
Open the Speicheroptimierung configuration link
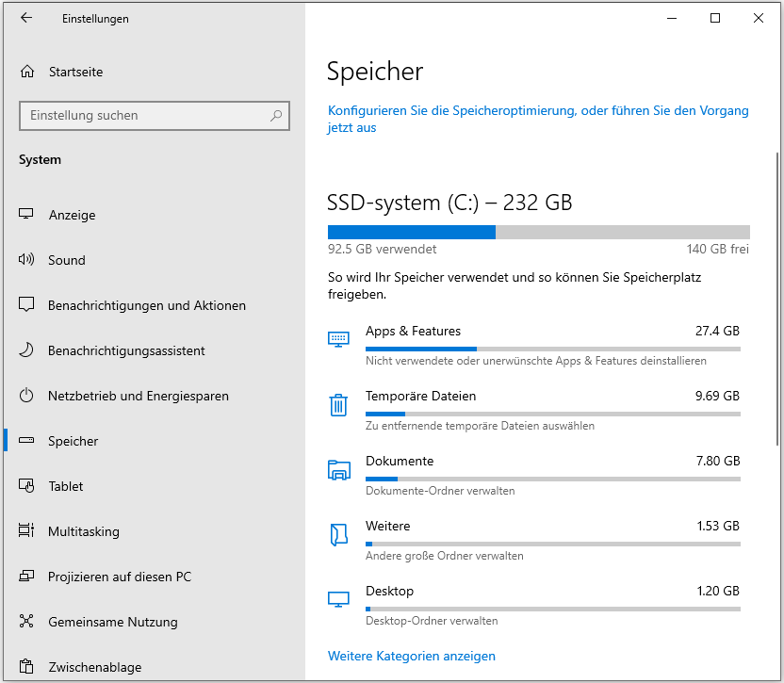[x=537, y=110]
